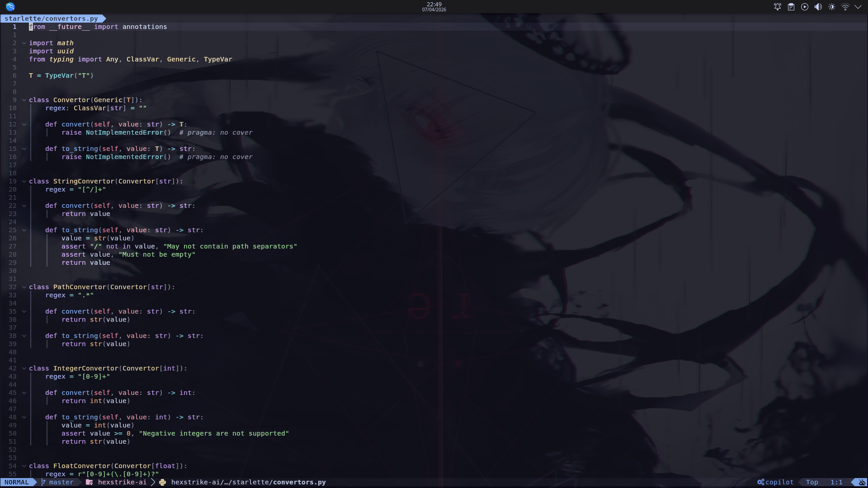The width and height of the screenshot is (868, 488).
Task: Open Wi-Fi network tray icon
Action: coord(845,7)
